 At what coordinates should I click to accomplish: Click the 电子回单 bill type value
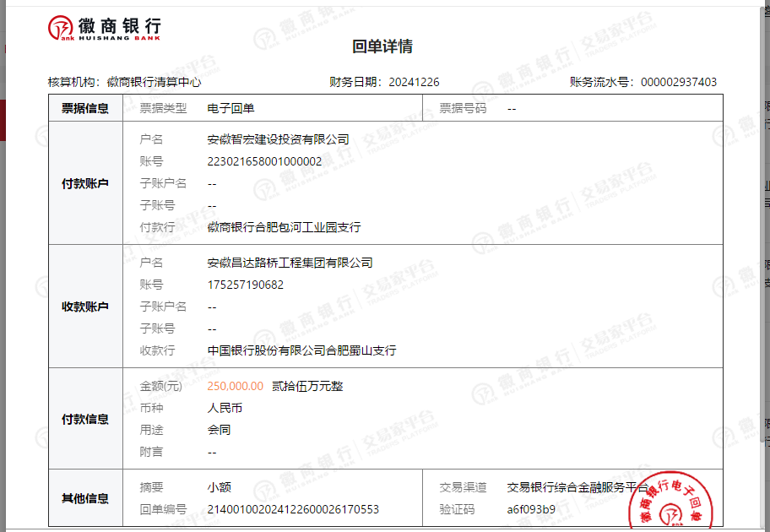tap(230, 108)
